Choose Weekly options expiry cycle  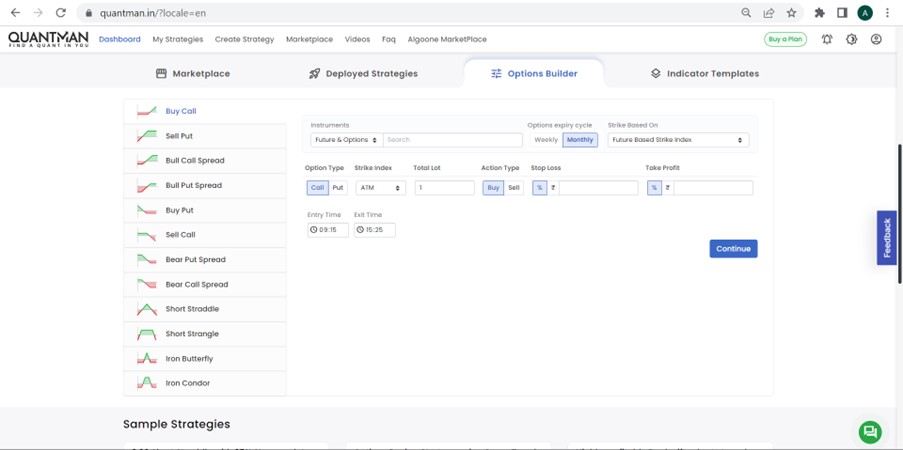coord(546,140)
